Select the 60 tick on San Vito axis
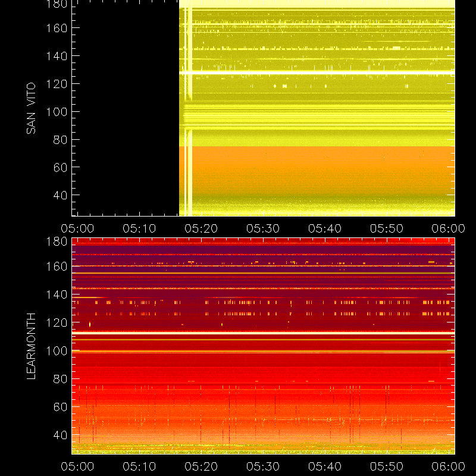 click(x=60, y=168)
